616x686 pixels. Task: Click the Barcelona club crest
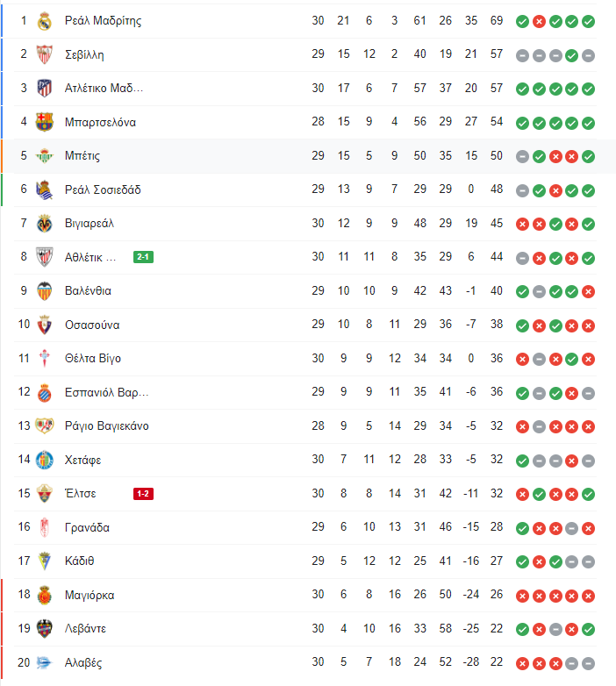[x=44, y=122]
